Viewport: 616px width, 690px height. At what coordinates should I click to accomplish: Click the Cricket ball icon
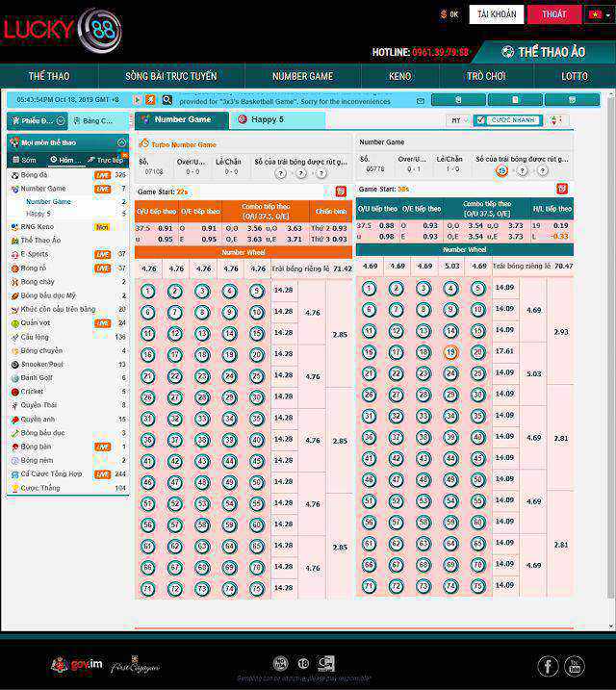14,392
